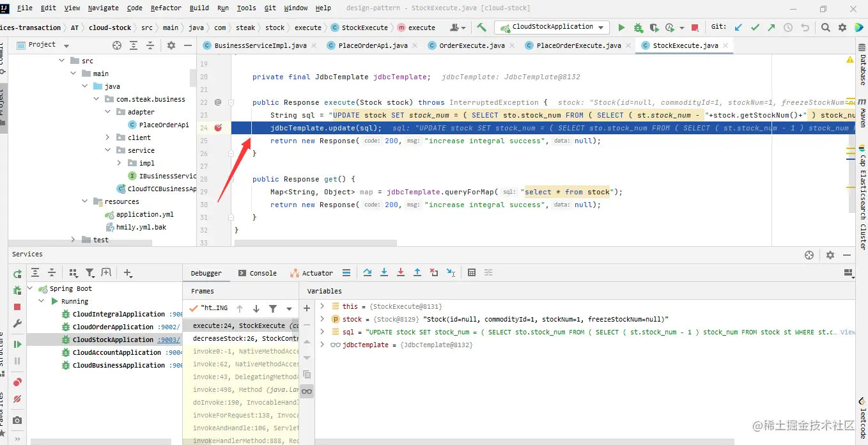Toggle the Group By icon in the Services toolbar
The width and height of the screenshot is (868, 445).
pos(73,273)
